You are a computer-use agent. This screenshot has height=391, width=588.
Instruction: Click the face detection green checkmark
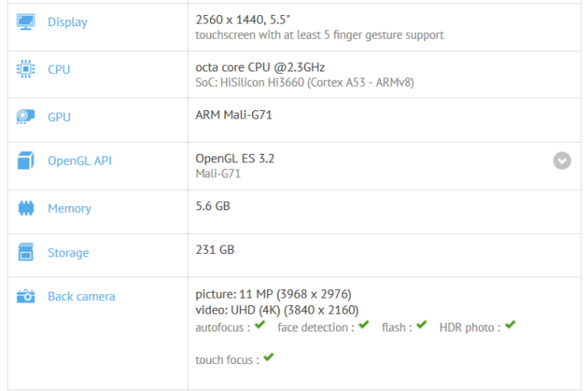click(x=364, y=325)
